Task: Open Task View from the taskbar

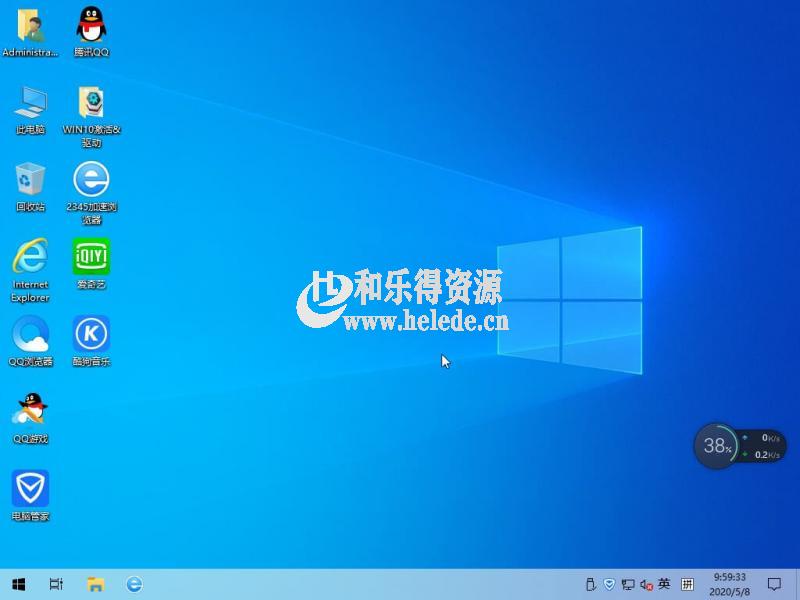Action: point(56,584)
